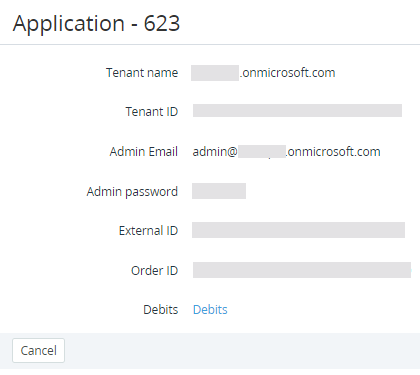
Task: Click the Application - 623 heading
Action: [x=96, y=23]
